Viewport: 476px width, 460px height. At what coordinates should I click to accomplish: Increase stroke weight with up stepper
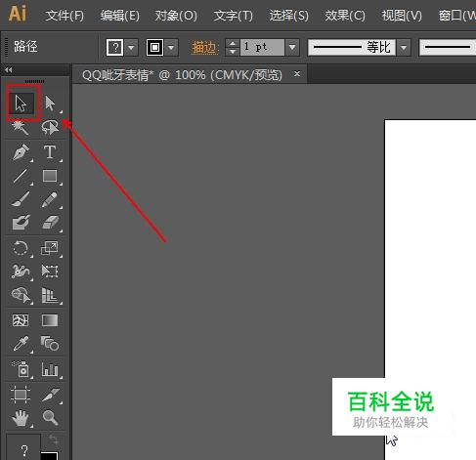[233, 43]
